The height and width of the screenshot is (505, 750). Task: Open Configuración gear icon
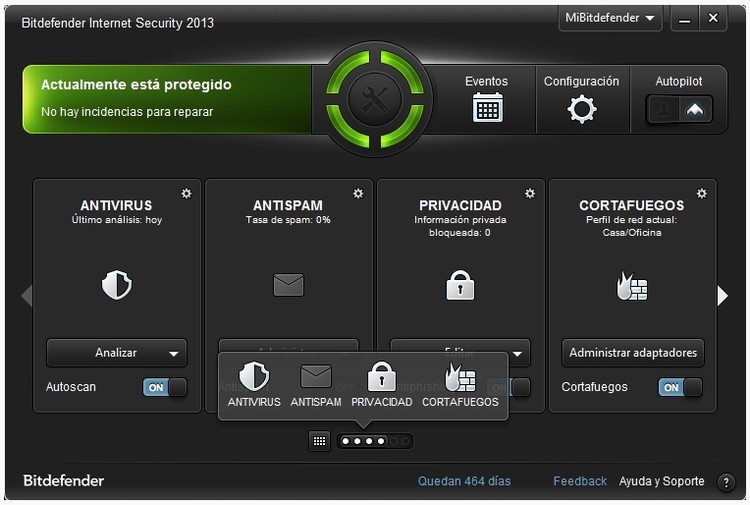point(582,109)
